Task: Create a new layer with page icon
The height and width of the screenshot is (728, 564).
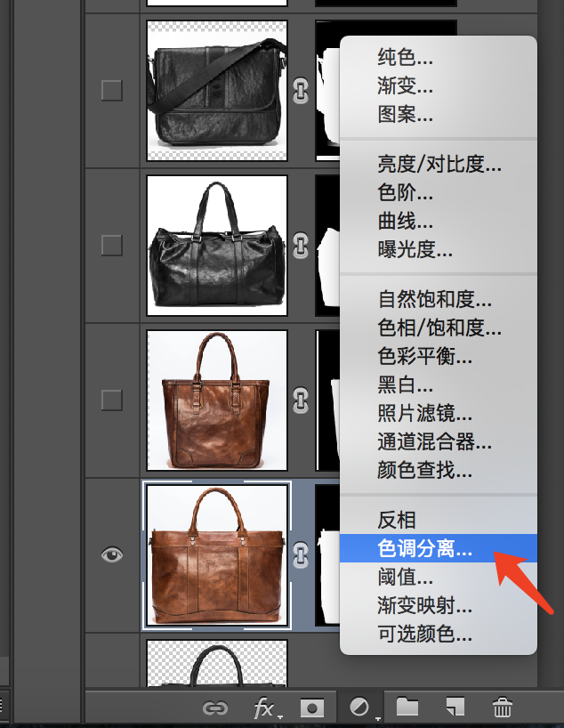Action: pyautogui.click(x=455, y=708)
